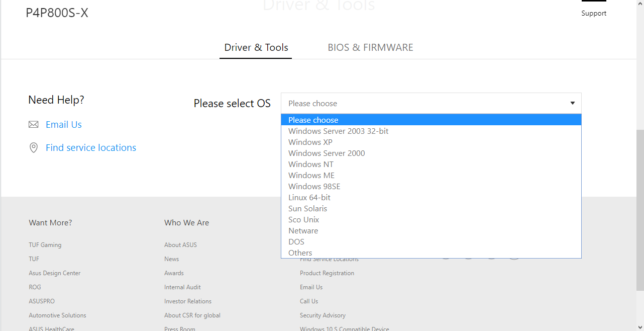
Task: Select Windows 98SE from the list
Action: (x=314, y=187)
